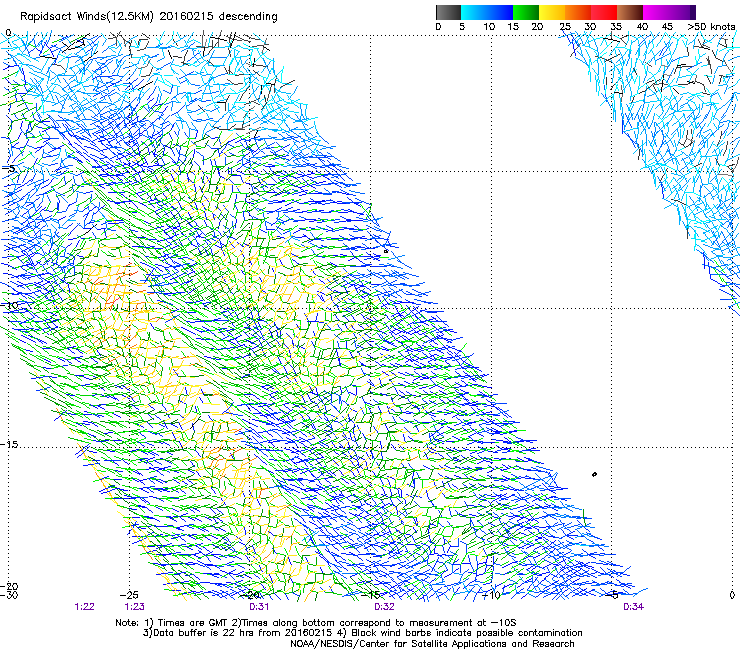Image resolution: width=740 pixels, height=650 pixels.
Task: Click the purple "0:32" swath time label
Action: pyautogui.click(x=384, y=607)
